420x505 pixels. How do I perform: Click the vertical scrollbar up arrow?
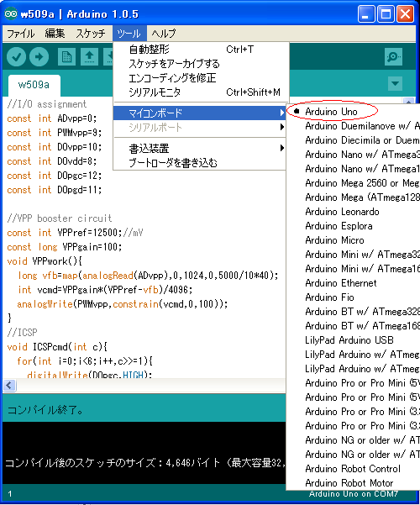(x=408, y=102)
